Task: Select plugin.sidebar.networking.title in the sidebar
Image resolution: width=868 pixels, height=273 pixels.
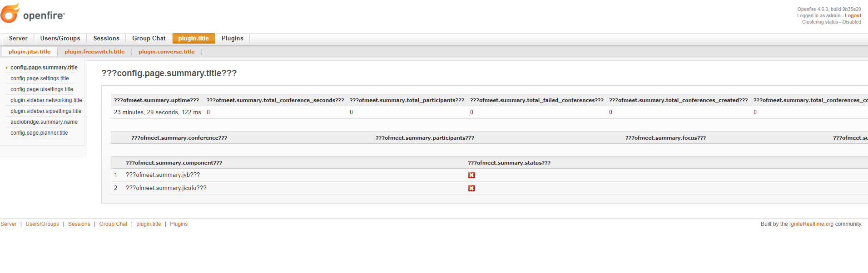Action: point(46,100)
